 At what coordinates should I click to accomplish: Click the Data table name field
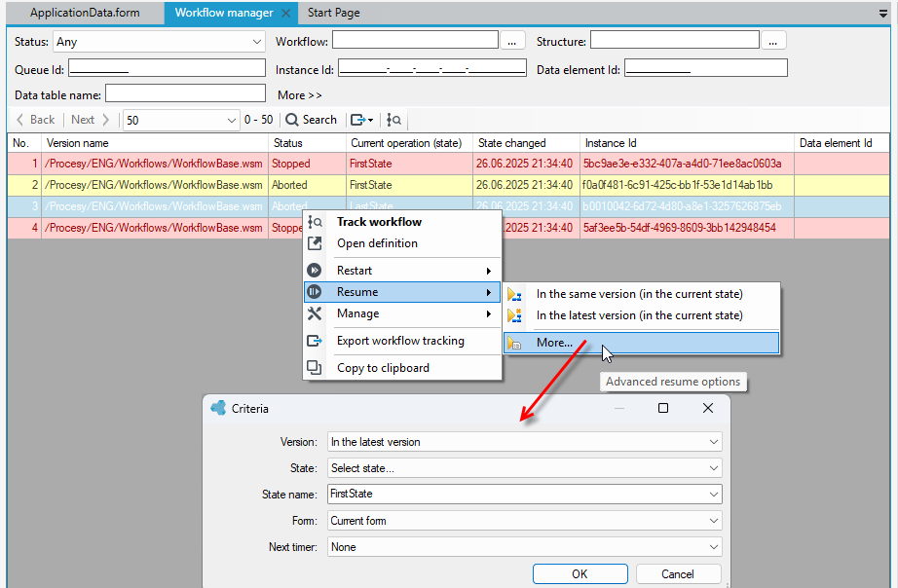[x=186, y=93]
